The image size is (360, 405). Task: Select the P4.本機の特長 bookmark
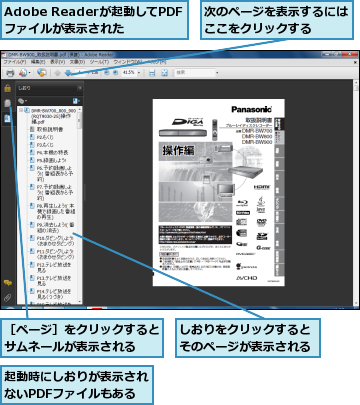tap(52, 153)
